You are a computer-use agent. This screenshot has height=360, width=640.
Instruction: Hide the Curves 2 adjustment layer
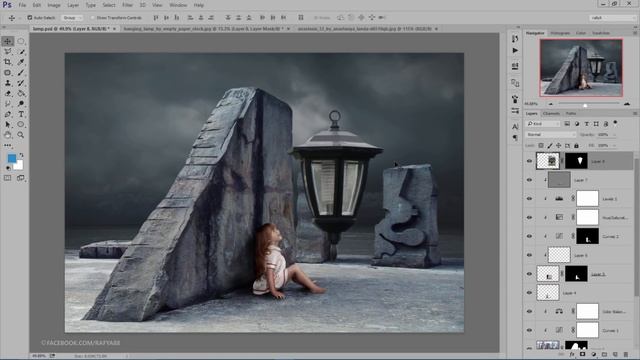(x=529, y=236)
